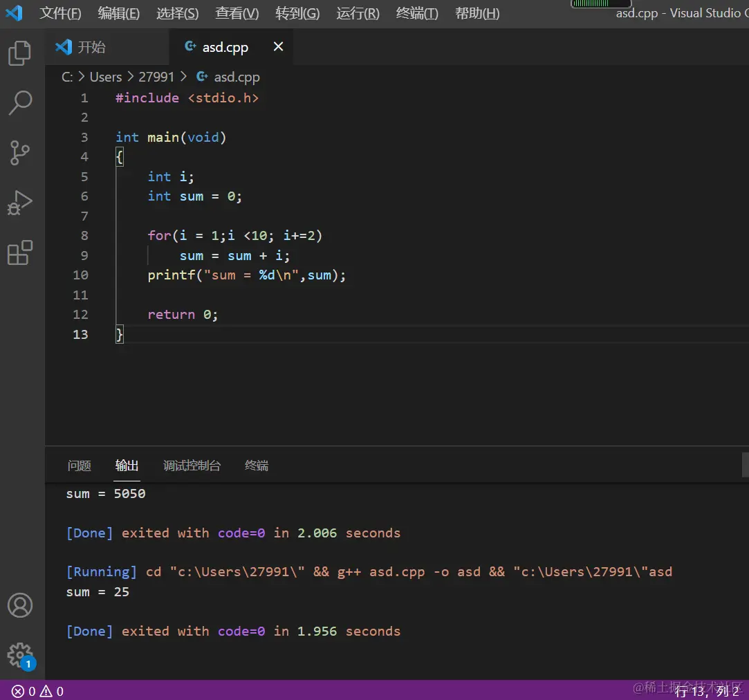Open the Source Control view
Image resolution: width=749 pixels, height=700 pixels.
(x=19, y=153)
